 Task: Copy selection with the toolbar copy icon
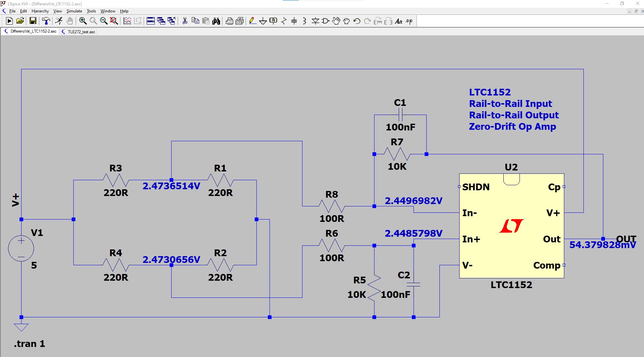tap(195, 21)
